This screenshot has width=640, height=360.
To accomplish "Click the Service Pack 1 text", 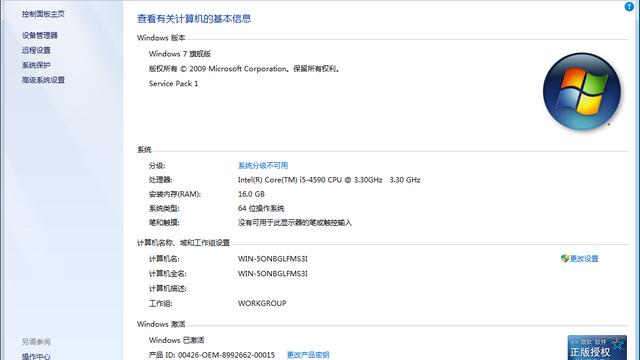I will click(173, 84).
